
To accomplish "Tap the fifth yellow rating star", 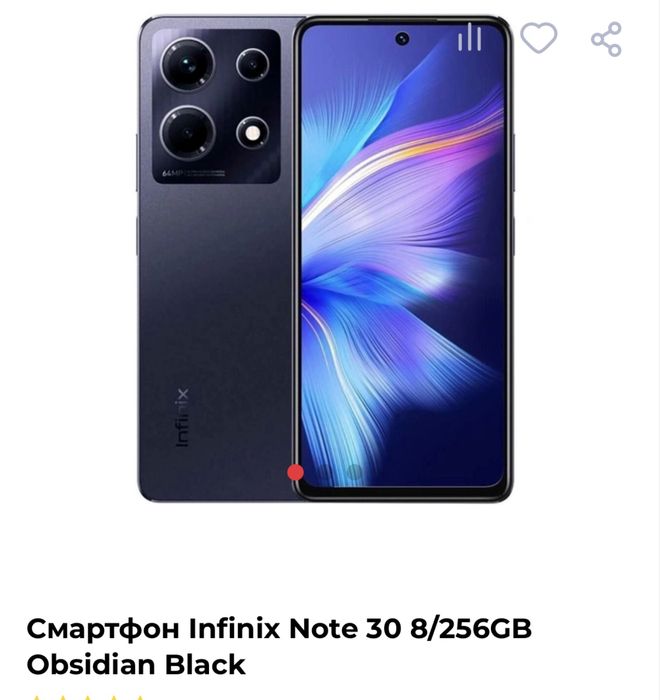I will (x=140, y=697).
